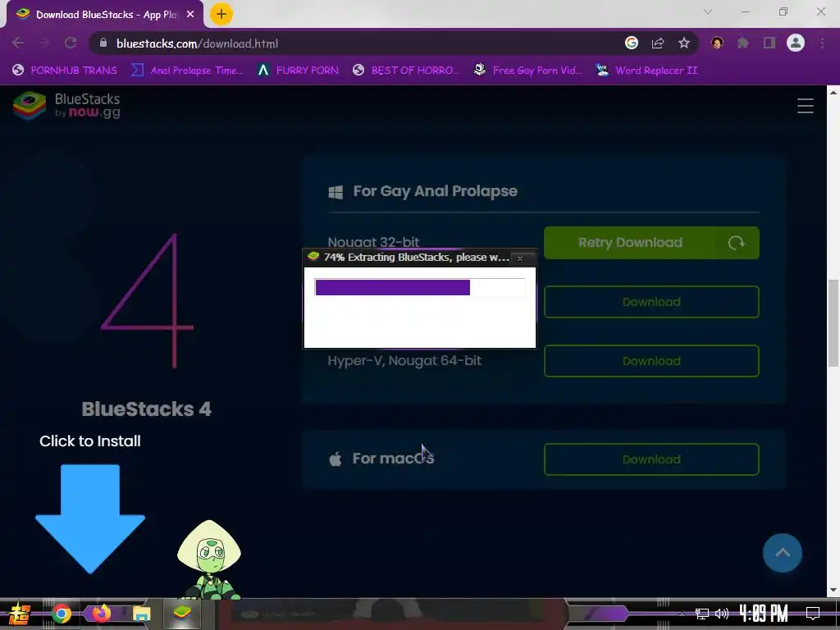The width and height of the screenshot is (840, 630).
Task: Open the Chrome profile avatar
Action: pyautogui.click(x=796, y=43)
